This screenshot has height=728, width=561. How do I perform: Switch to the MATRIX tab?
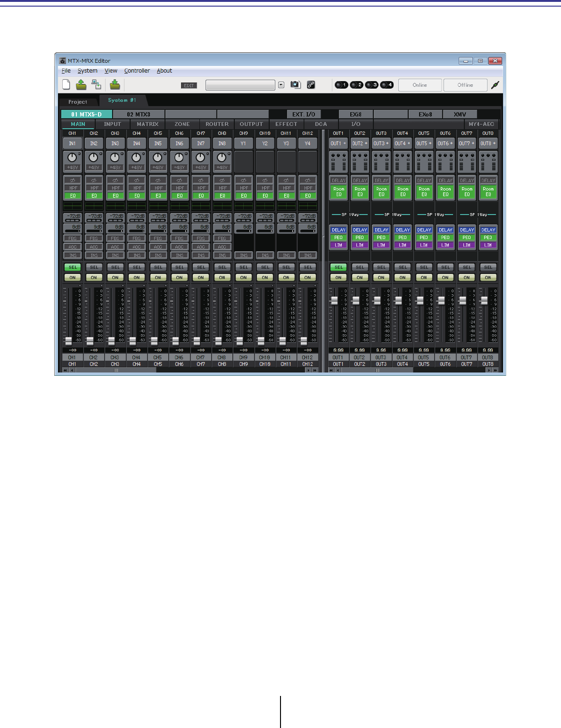[147, 124]
